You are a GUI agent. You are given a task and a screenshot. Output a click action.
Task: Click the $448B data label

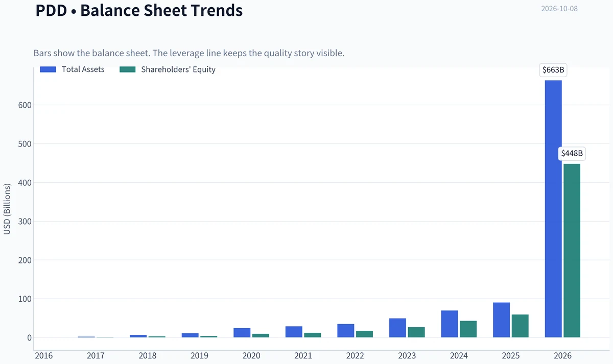click(x=572, y=153)
